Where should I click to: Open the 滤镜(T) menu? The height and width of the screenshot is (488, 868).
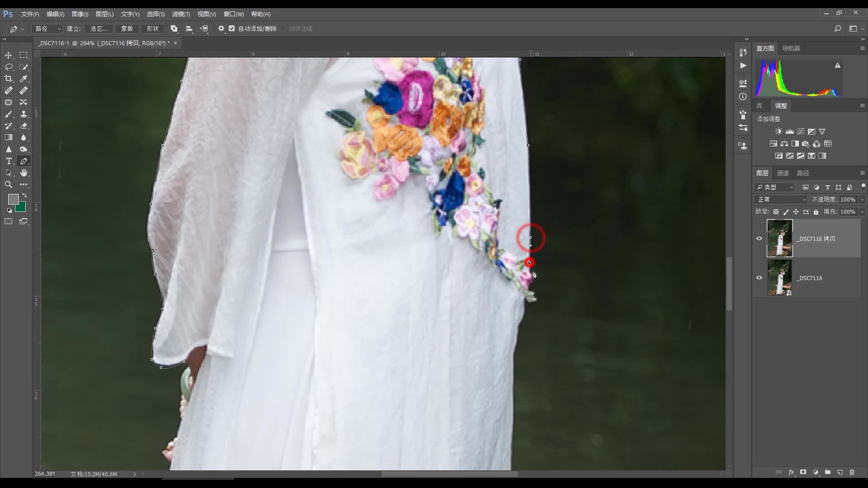point(181,14)
